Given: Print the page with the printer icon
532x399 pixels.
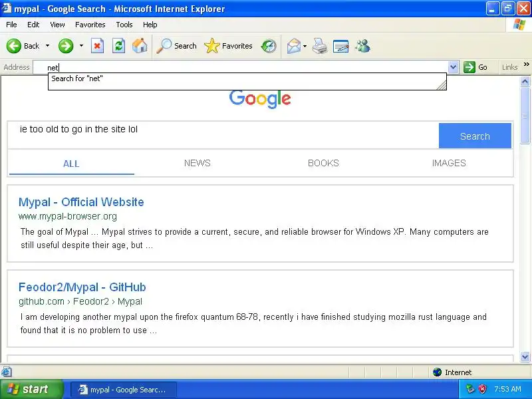Looking at the screenshot, I should 320,46.
